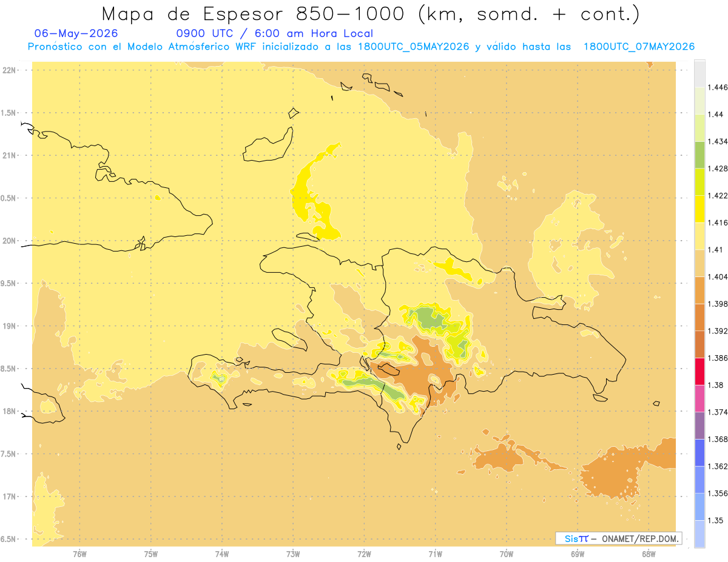728x562 pixels.
Task: Click the red 1.38 legend color band
Action: pos(699,371)
